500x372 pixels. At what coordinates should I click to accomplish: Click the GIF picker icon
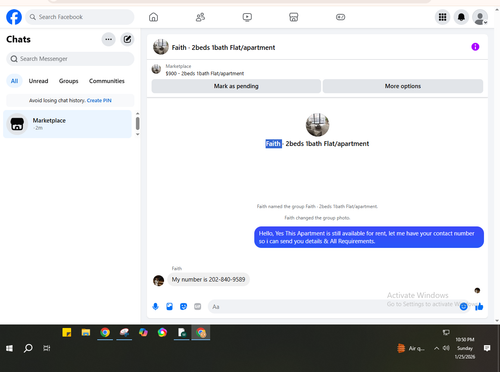pyautogui.click(x=198, y=306)
